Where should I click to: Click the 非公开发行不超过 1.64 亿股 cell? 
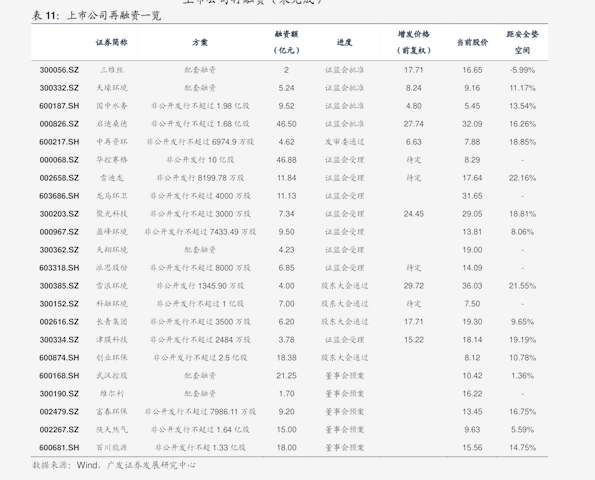pyautogui.click(x=200, y=430)
